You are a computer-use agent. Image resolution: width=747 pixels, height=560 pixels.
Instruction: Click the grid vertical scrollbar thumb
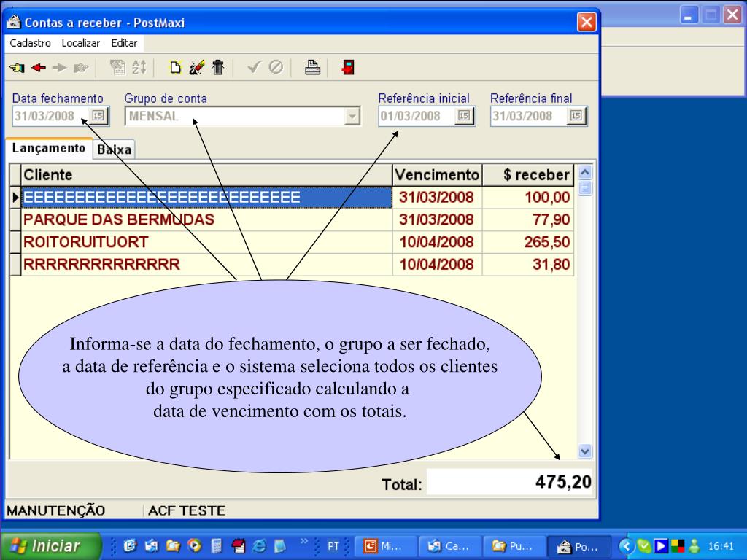tap(584, 188)
